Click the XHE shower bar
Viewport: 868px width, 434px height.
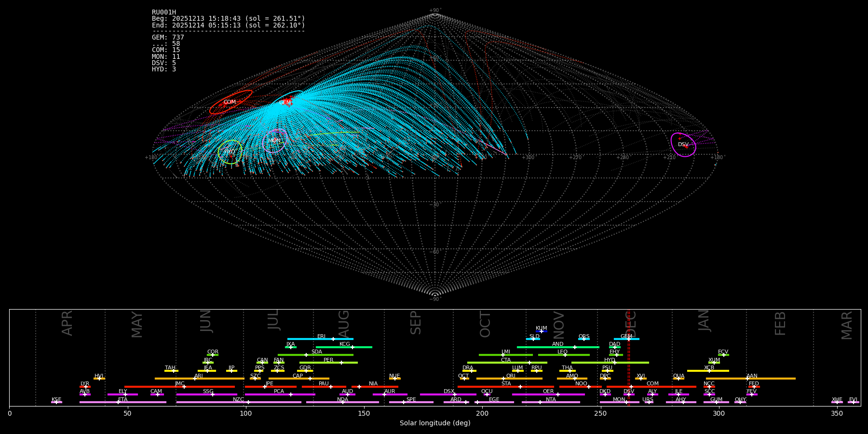coord(837,402)
